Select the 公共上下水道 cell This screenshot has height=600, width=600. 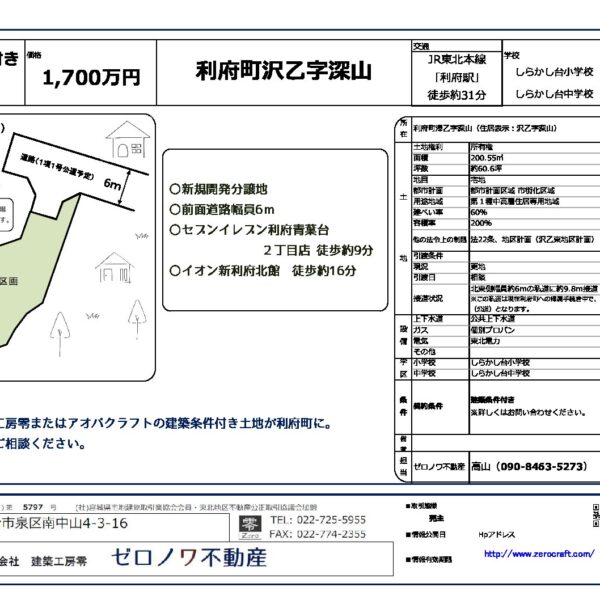493,319
